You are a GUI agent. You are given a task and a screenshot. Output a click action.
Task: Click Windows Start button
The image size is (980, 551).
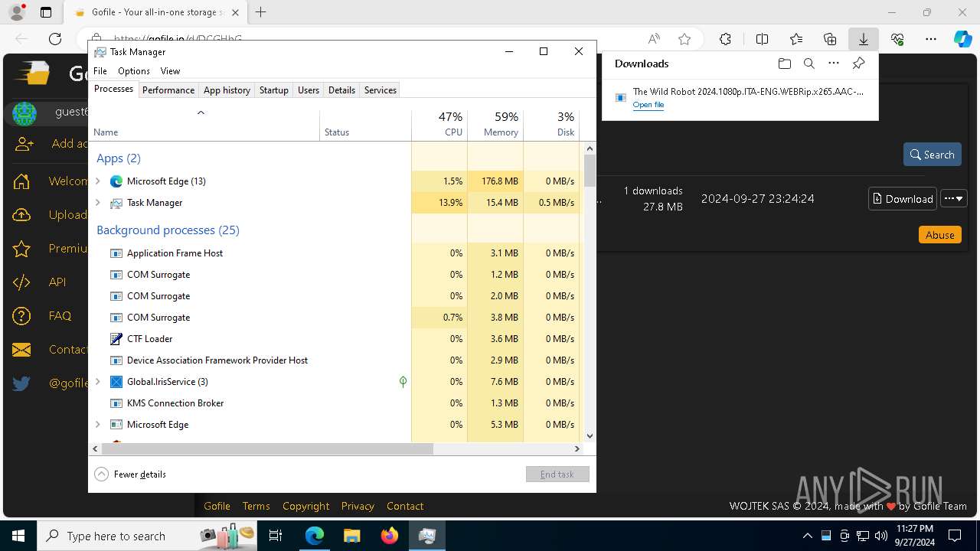18,536
